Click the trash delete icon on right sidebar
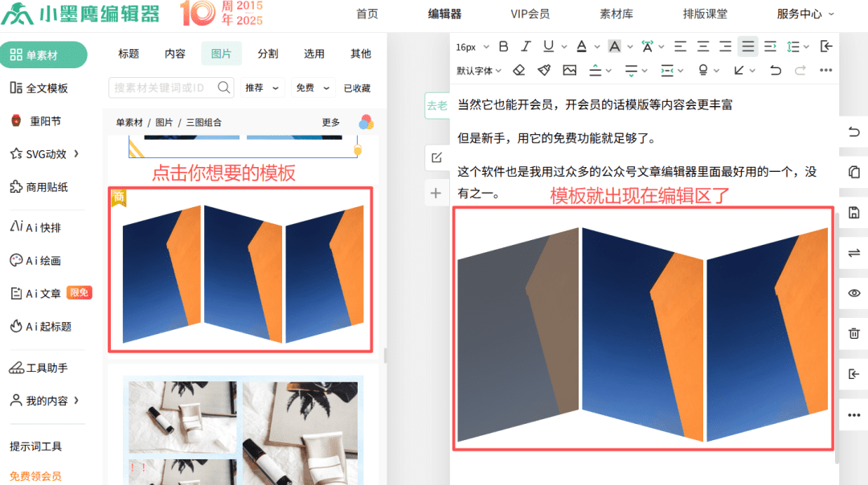The image size is (868, 485). [854, 333]
